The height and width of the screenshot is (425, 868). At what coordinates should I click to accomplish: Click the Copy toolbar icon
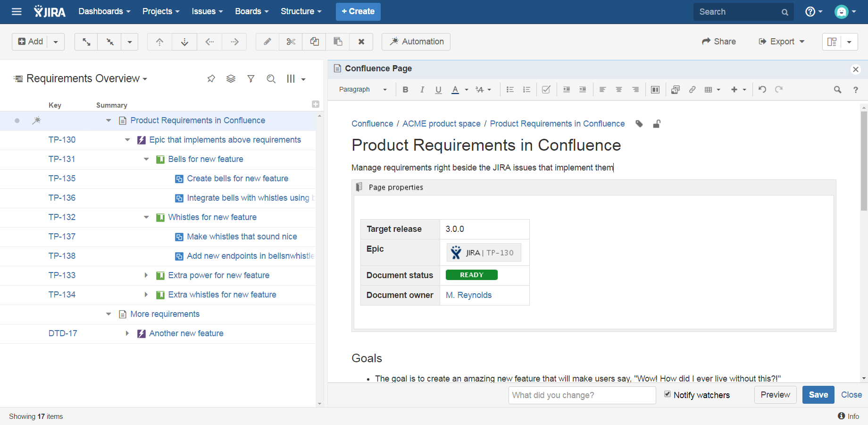click(314, 42)
